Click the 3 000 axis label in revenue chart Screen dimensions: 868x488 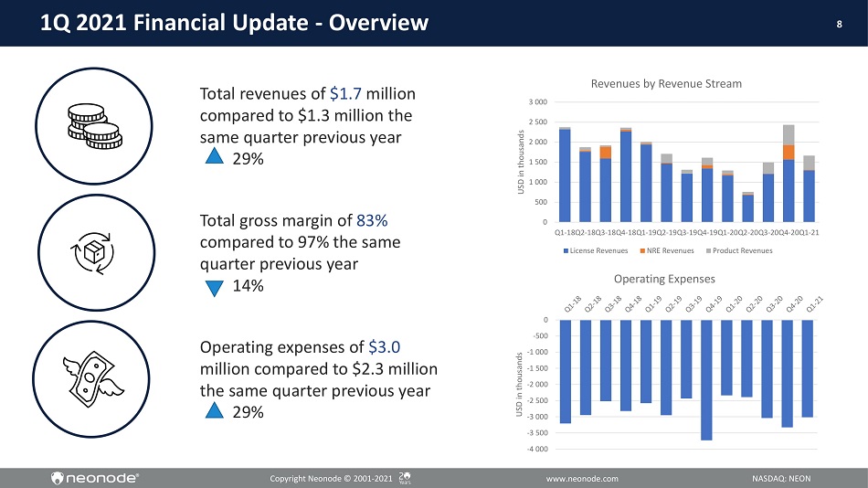(x=537, y=102)
